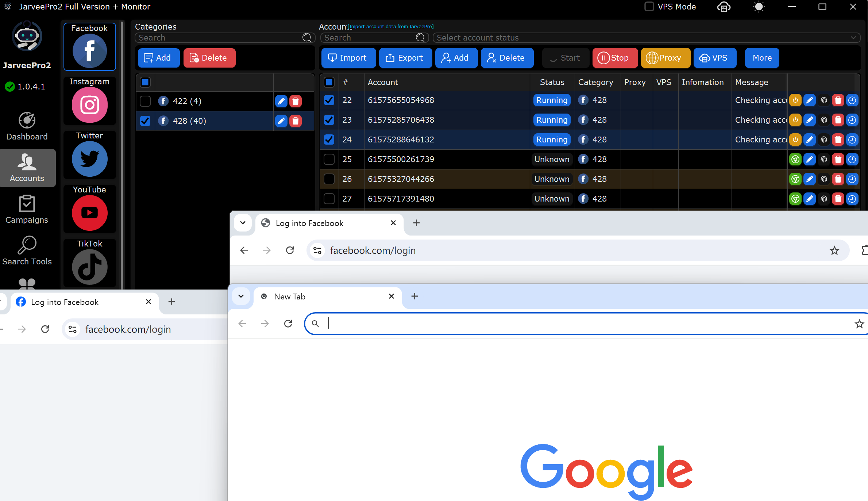The image size is (868, 501).
Task: Select the Facebook platform tile
Action: click(x=90, y=46)
